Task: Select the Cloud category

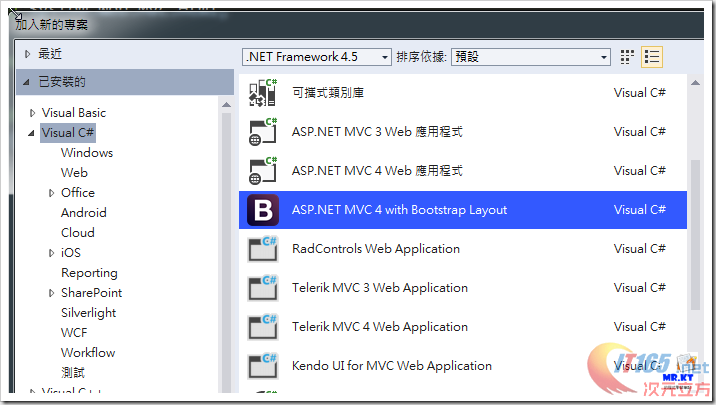Action: [78, 233]
